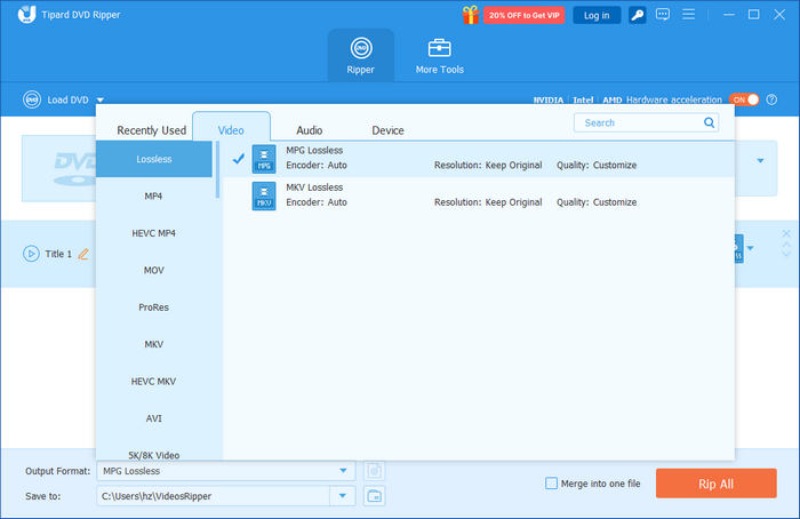Click the MKV Lossless format icon
Viewport: 800px width, 519px height.
coord(264,196)
